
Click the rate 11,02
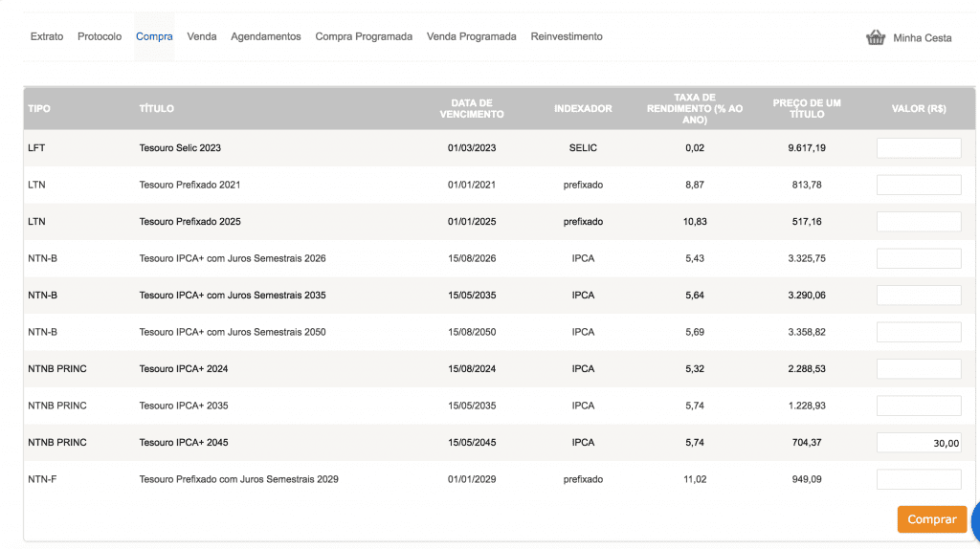pos(695,480)
